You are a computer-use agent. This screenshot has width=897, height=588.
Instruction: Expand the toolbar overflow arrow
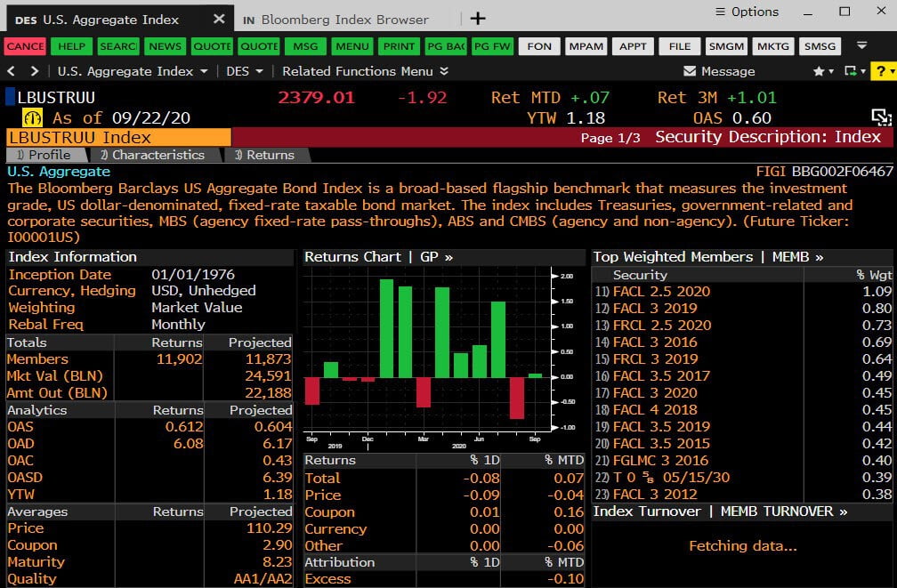click(862, 45)
